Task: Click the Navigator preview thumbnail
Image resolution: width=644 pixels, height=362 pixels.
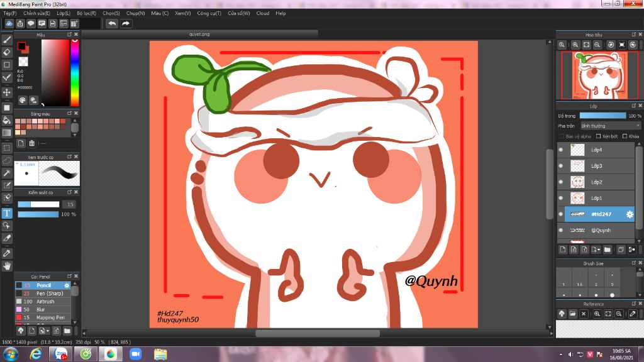Action: click(x=600, y=75)
